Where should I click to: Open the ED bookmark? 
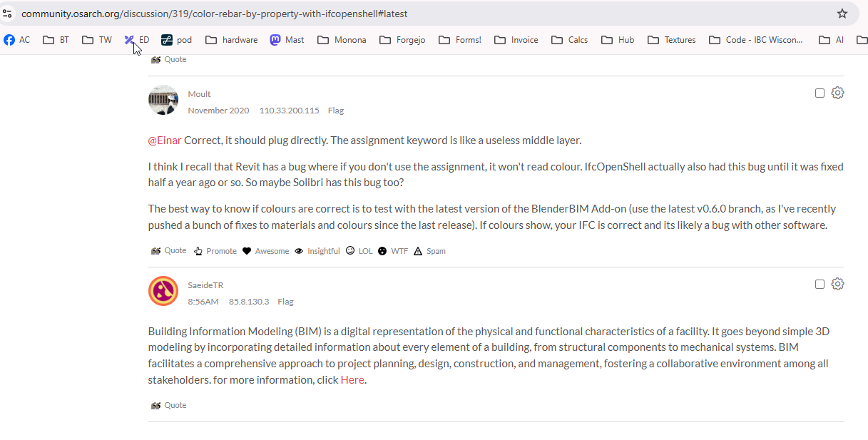[x=137, y=40]
